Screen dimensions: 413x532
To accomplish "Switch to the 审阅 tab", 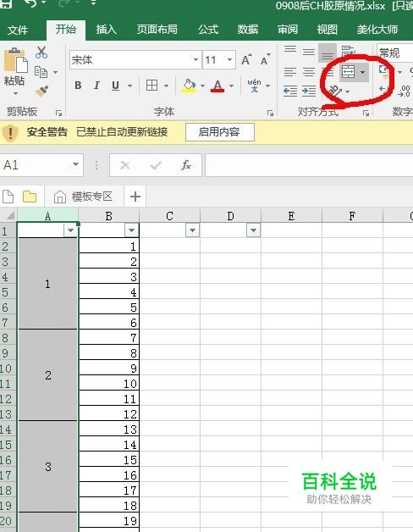I will [x=288, y=30].
